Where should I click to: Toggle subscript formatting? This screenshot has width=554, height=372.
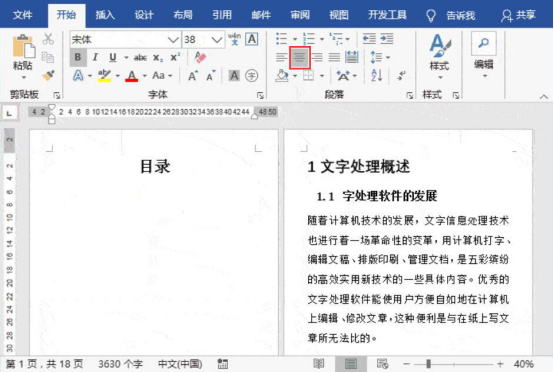(158, 58)
